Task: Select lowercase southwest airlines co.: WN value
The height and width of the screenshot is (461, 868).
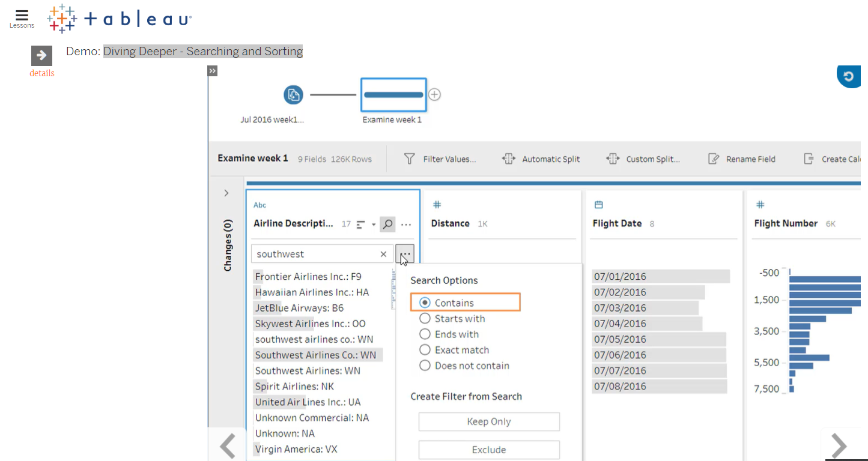Action: coord(314,339)
